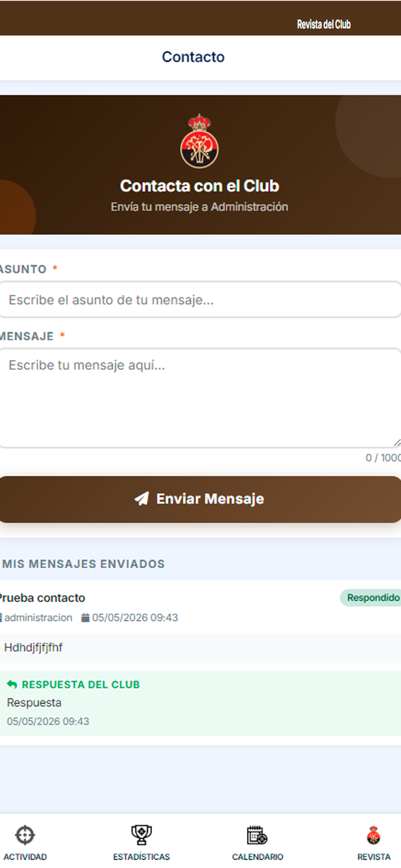This screenshot has width=401, height=868.
Task: Click the paper plane send icon
Action: click(x=141, y=498)
